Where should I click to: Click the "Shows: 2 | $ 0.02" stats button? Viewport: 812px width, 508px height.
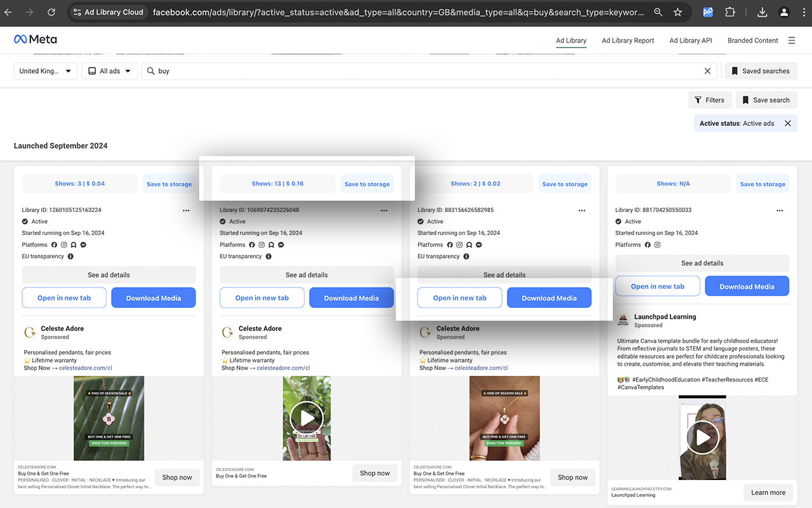tap(476, 184)
